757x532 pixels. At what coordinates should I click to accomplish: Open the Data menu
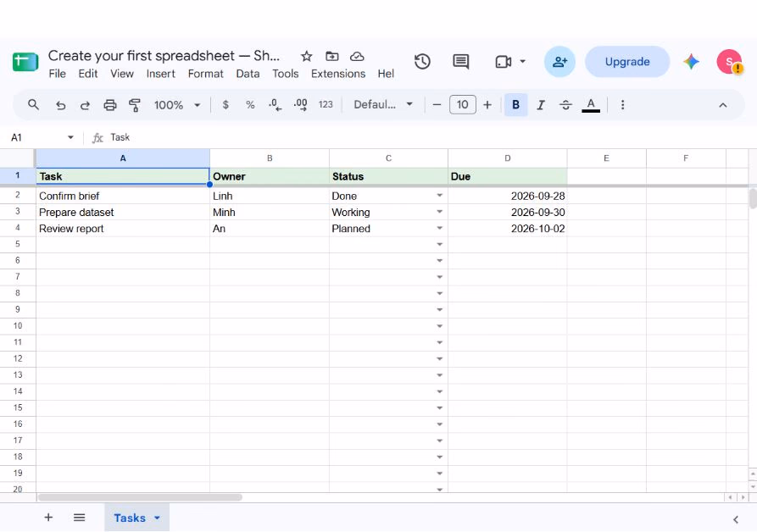(248, 74)
